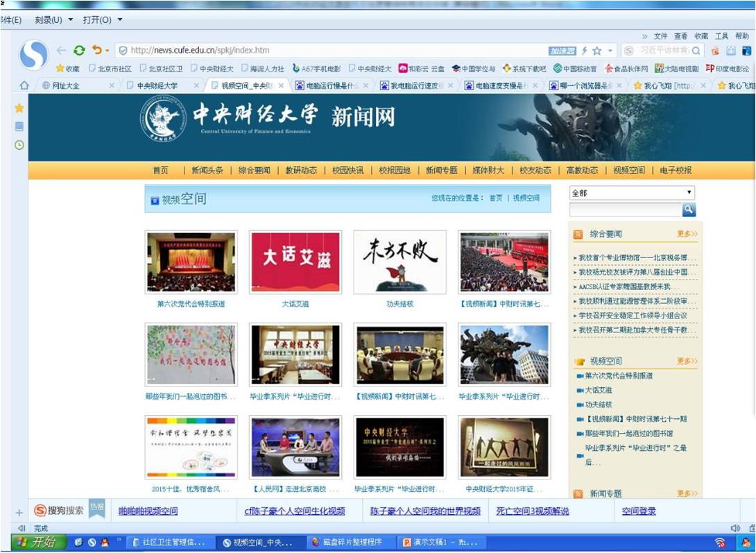
Task: Open the 电子校报 navigation item
Action: click(676, 170)
